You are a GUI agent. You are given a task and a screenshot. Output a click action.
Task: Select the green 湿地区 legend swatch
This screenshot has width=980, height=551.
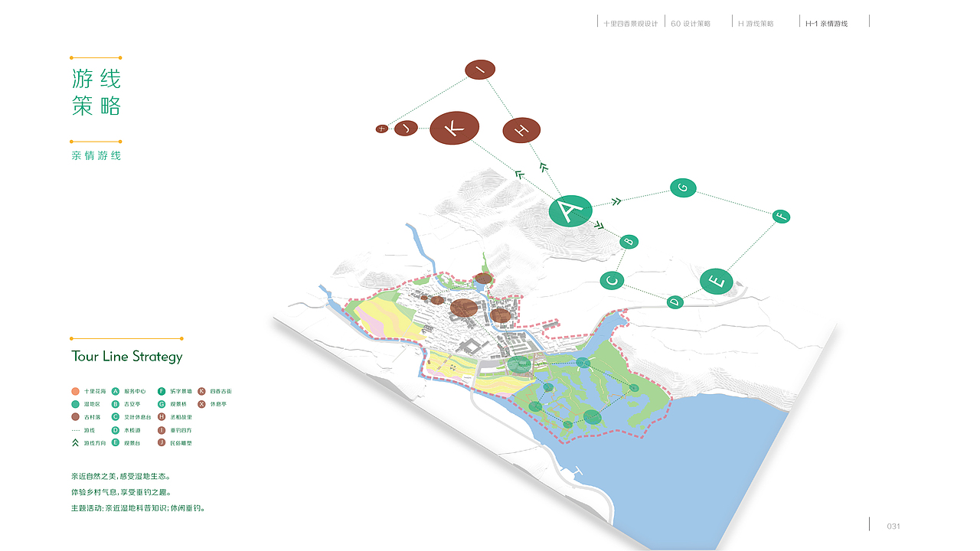coord(75,404)
